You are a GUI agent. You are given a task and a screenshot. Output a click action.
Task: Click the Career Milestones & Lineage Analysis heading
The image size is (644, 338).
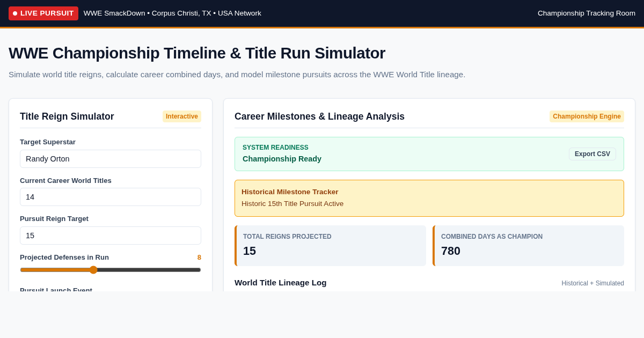(319, 116)
